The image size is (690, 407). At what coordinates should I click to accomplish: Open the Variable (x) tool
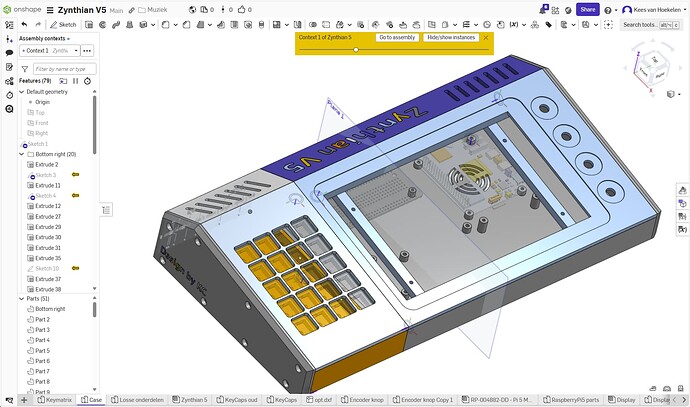click(514, 25)
